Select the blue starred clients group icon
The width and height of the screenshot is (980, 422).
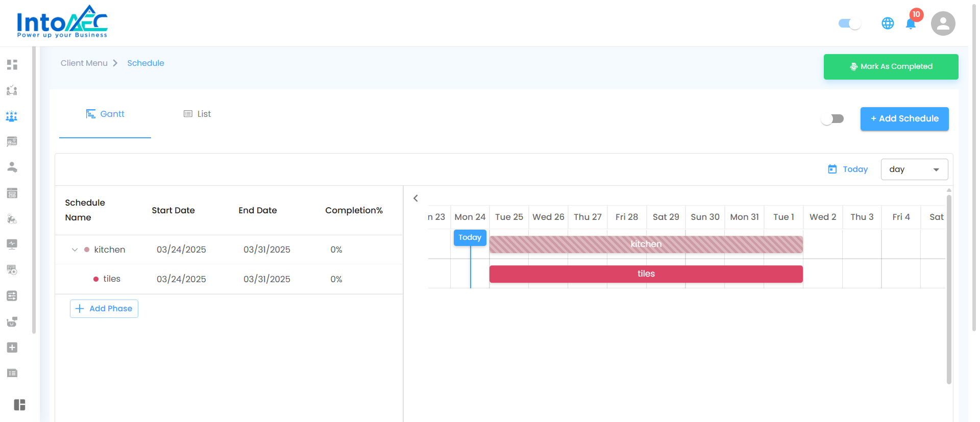pos(12,116)
